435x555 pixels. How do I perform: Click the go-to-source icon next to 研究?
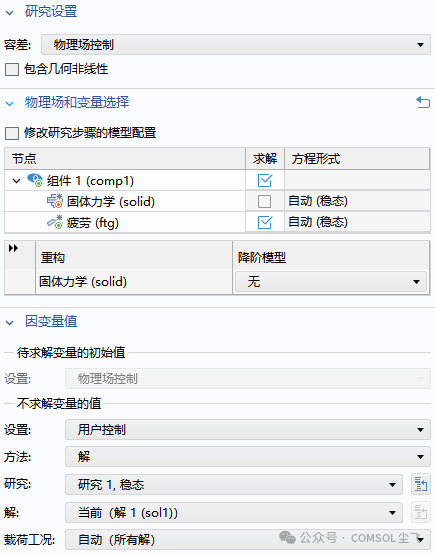click(x=420, y=484)
